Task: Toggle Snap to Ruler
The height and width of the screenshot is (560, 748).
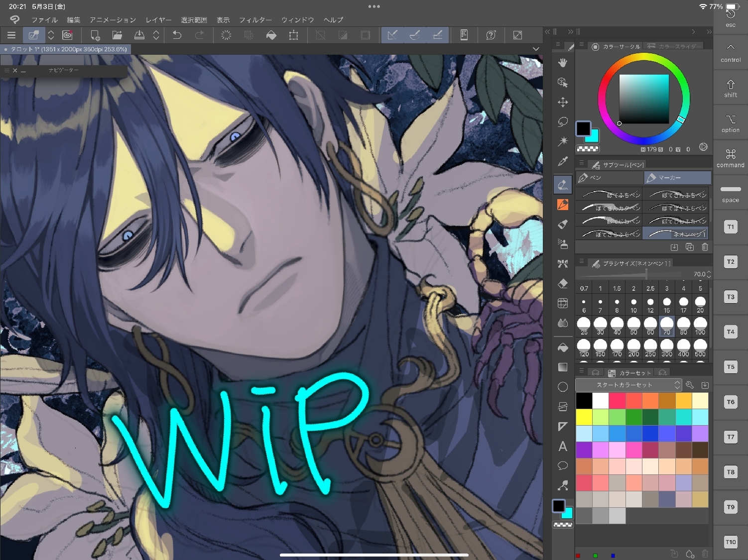Action: tap(392, 35)
